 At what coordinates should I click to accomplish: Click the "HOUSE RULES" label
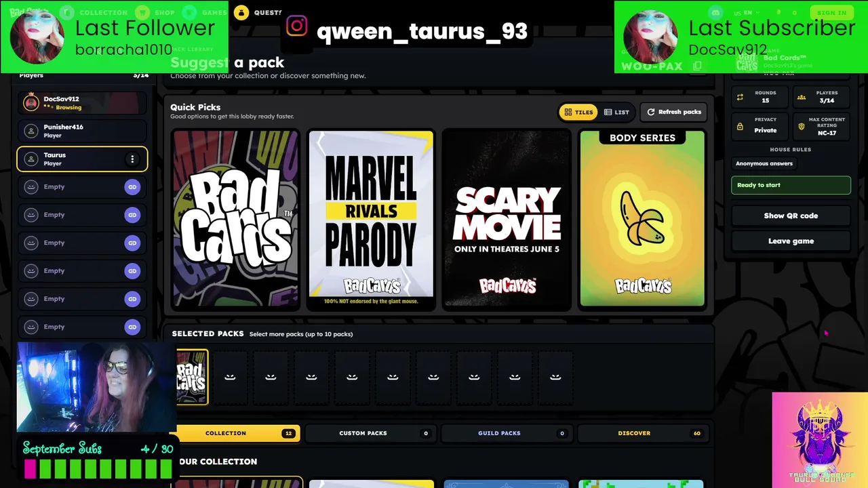click(791, 149)
